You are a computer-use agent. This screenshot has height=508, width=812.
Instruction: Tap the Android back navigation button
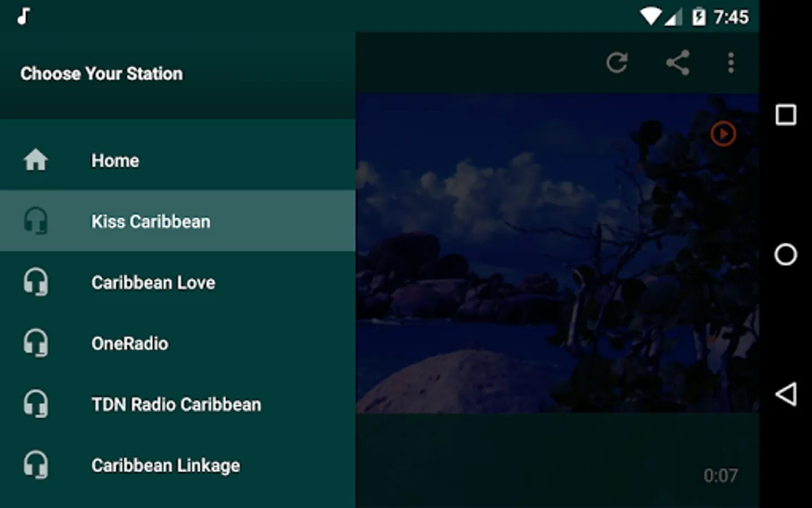[785, 394]
